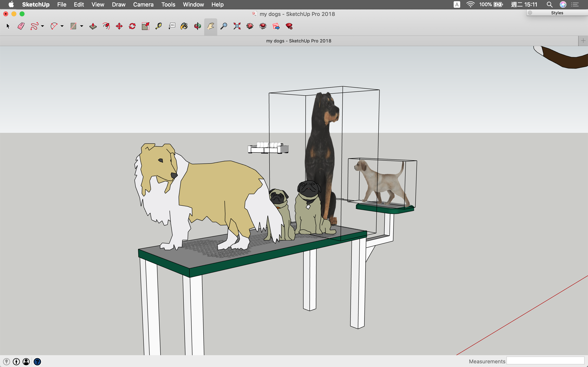Choose the Move tool
Image resolution: width=588 pixels, height=367 pixels.
[x=119, y=26]
